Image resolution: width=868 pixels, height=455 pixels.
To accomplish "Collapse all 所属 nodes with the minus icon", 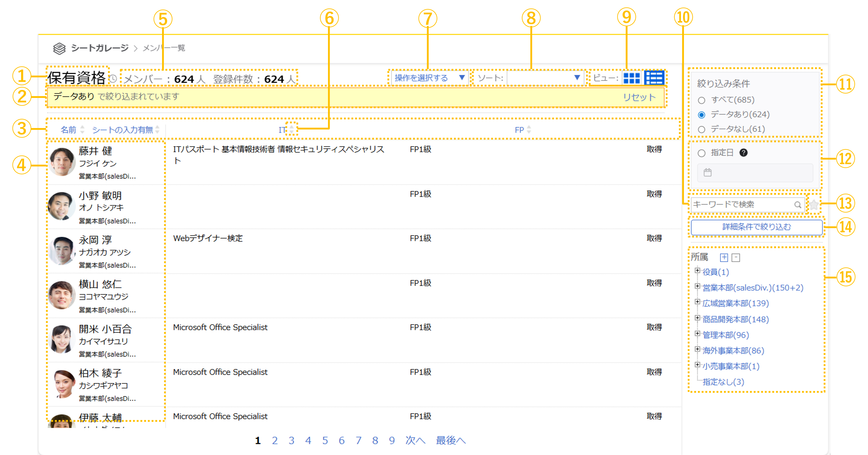I will [736, 258].
